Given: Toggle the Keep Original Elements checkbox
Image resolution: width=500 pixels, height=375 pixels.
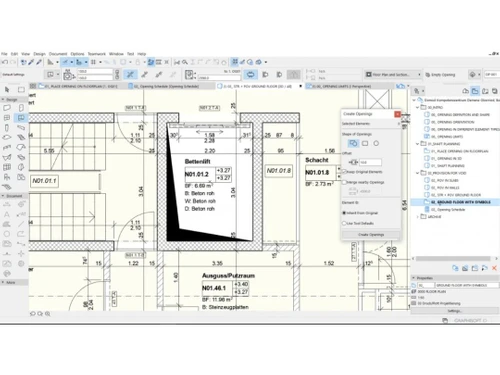Looking at the screenshot, I should coord(345,172).
